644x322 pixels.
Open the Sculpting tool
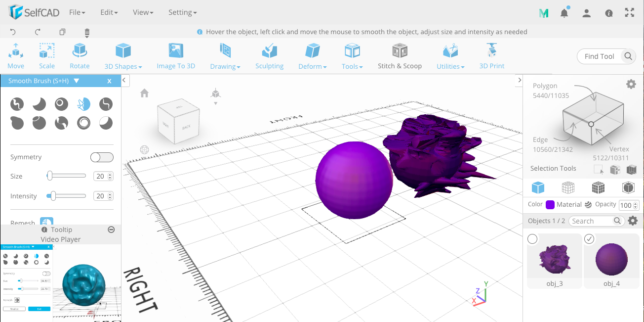(269, 55)
